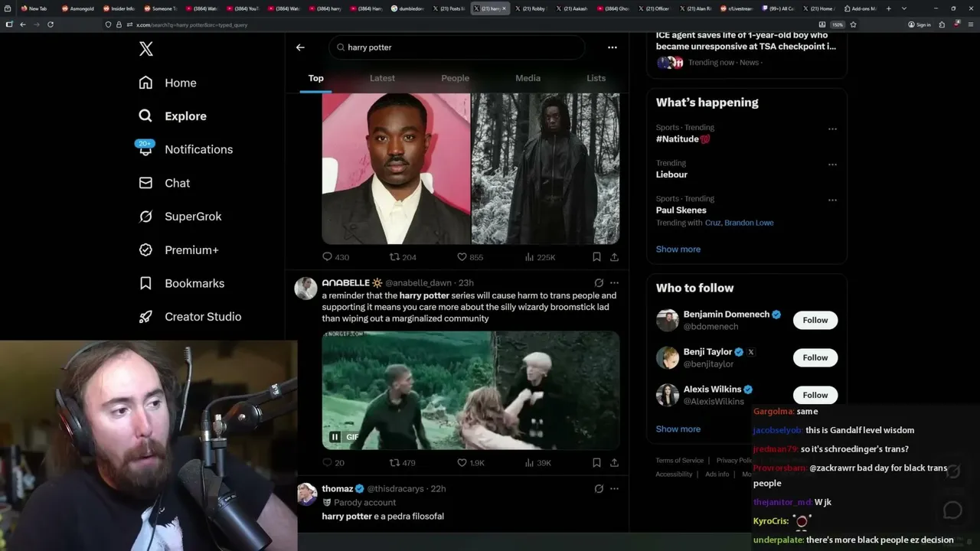
Task: Open the Bookmarks icon in sidebar
Action: pyautogui.click(x=145, y=283)
